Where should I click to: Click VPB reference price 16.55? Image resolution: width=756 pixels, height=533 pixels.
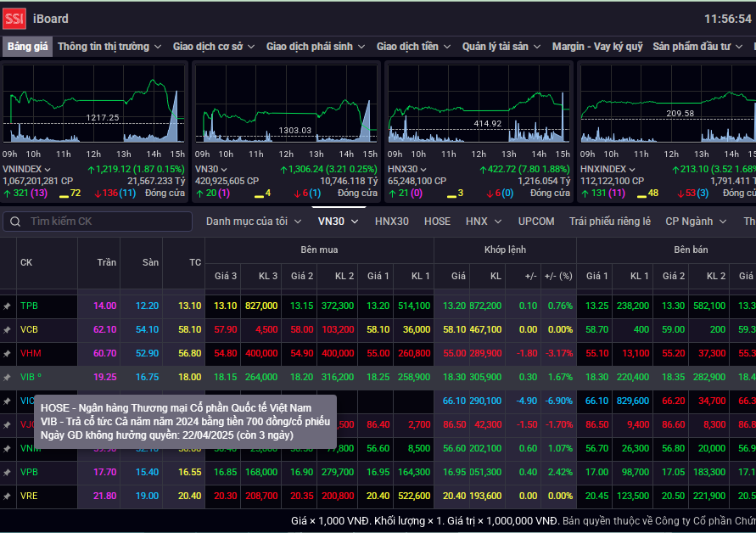(190, 472)
